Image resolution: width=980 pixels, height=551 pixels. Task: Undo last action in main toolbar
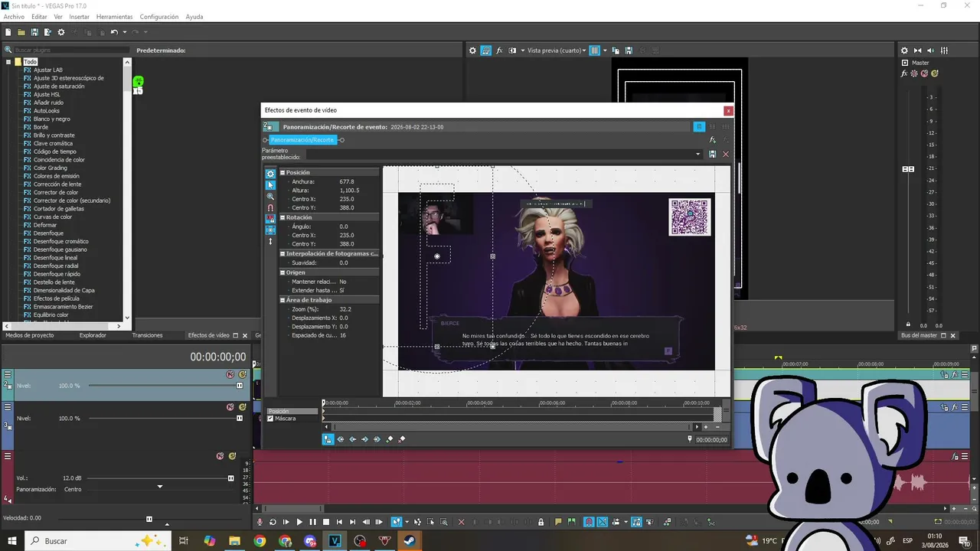[114, 32]
